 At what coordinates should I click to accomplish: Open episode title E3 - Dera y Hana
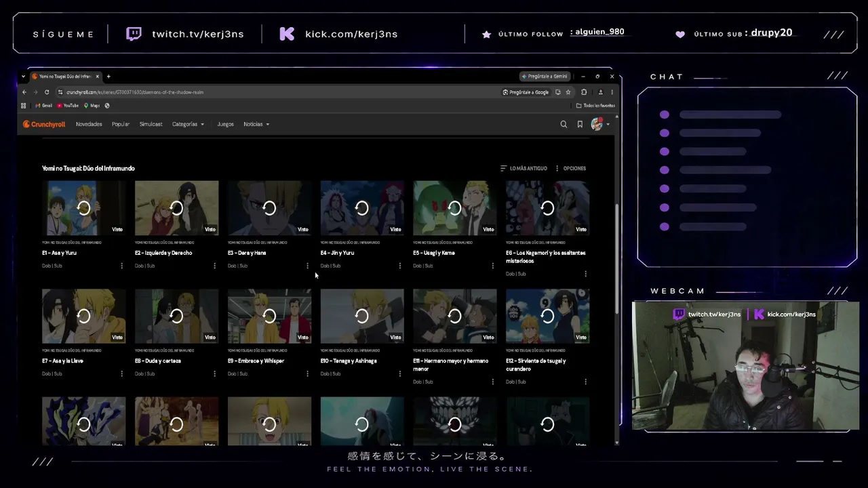pyautogui.click(x=247, y=253)
